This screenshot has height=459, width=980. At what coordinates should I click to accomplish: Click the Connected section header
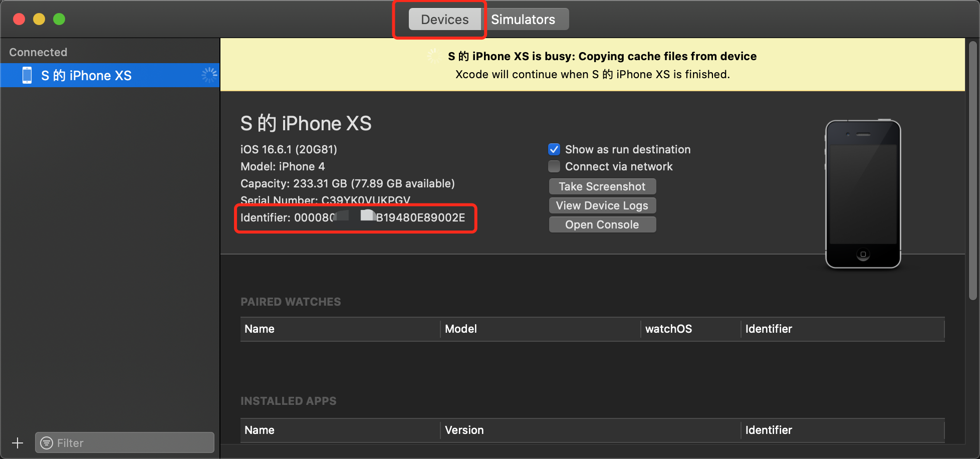tap(38, 52)
